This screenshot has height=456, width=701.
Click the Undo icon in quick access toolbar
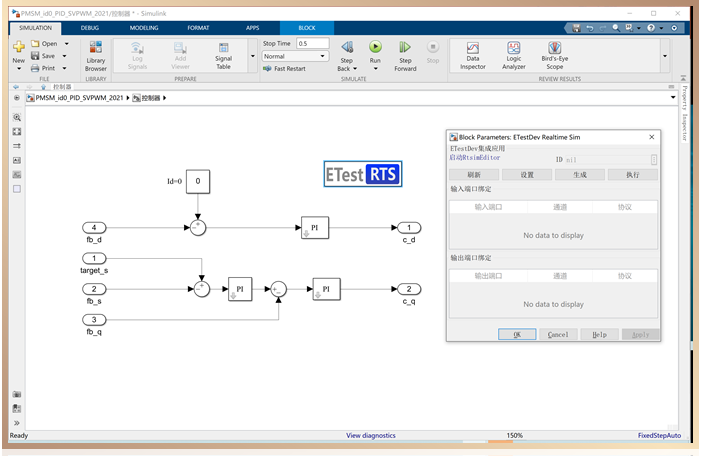(x=590, y=28)
